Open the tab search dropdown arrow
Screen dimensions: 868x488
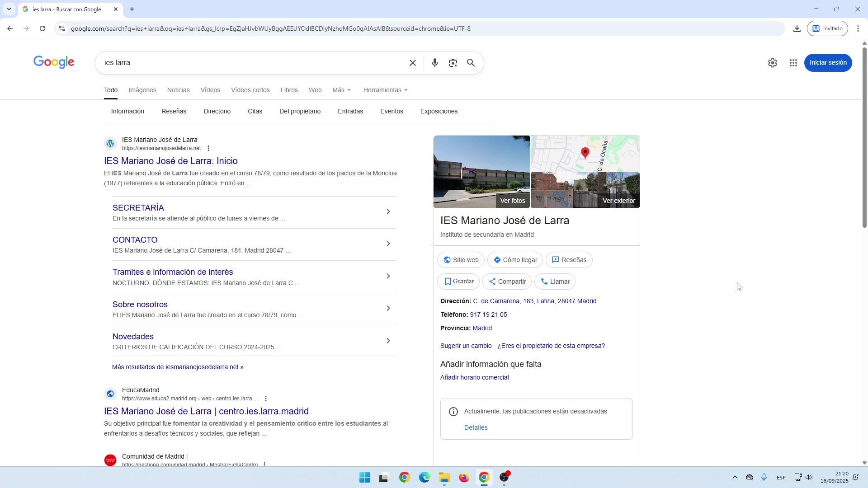(x=9, y=9)
